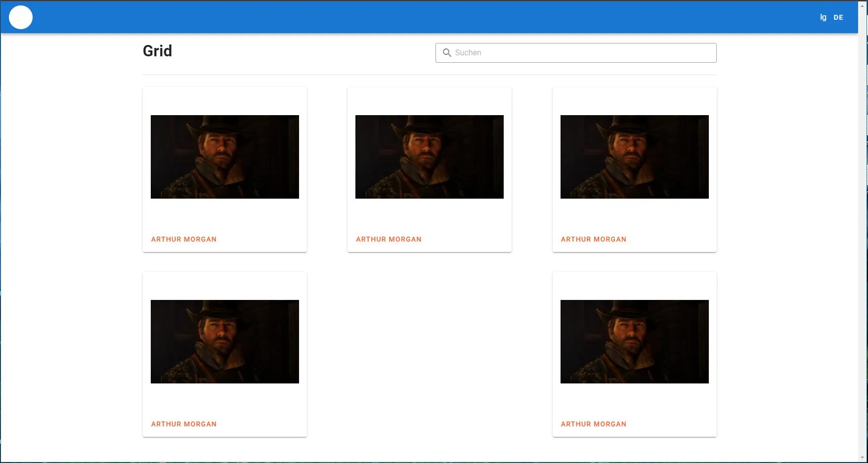Open the bottom-right card's Arthur Morgan image

[x=635, y=341]
